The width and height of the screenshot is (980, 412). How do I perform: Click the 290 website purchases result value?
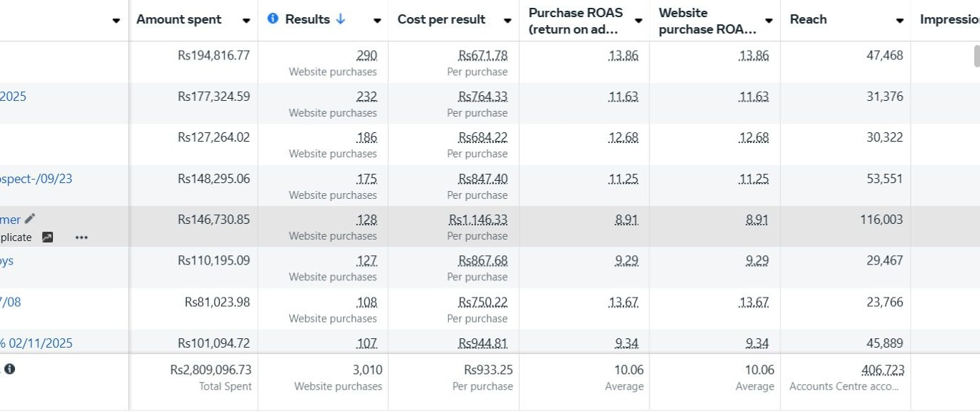click(367, 56)
